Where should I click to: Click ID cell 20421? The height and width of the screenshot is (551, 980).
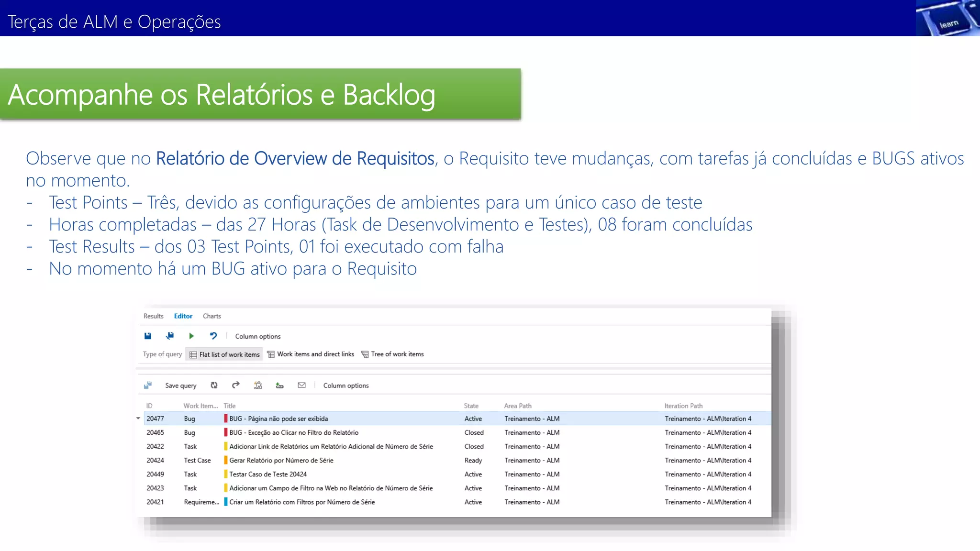pos(155,502)
